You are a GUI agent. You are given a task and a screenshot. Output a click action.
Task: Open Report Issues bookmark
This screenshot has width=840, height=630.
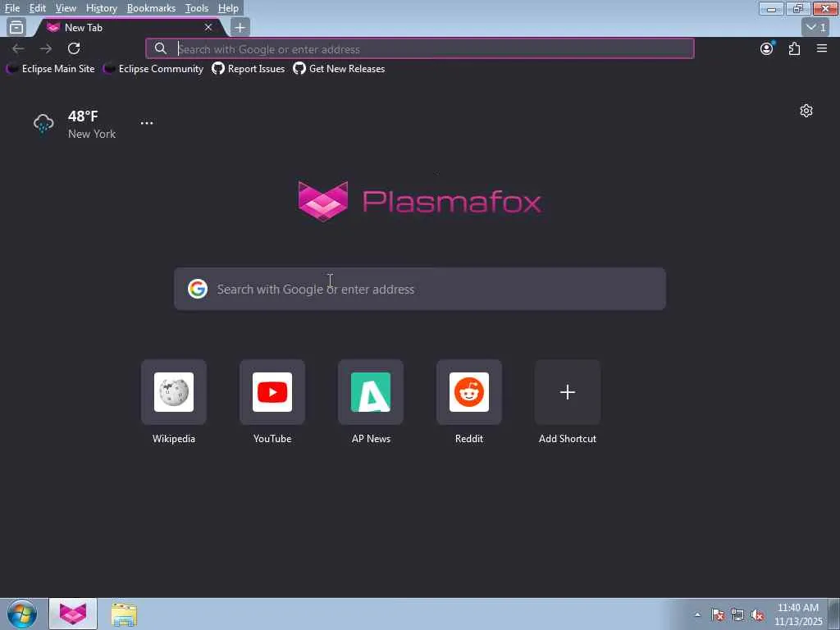coord(248,69)
